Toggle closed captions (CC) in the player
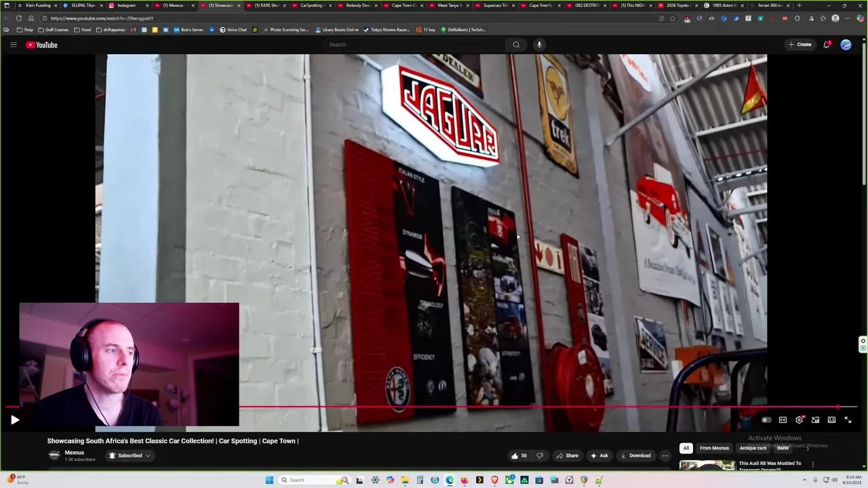The height and width of the screenshot is (488, 868). [x=783, y=420]
